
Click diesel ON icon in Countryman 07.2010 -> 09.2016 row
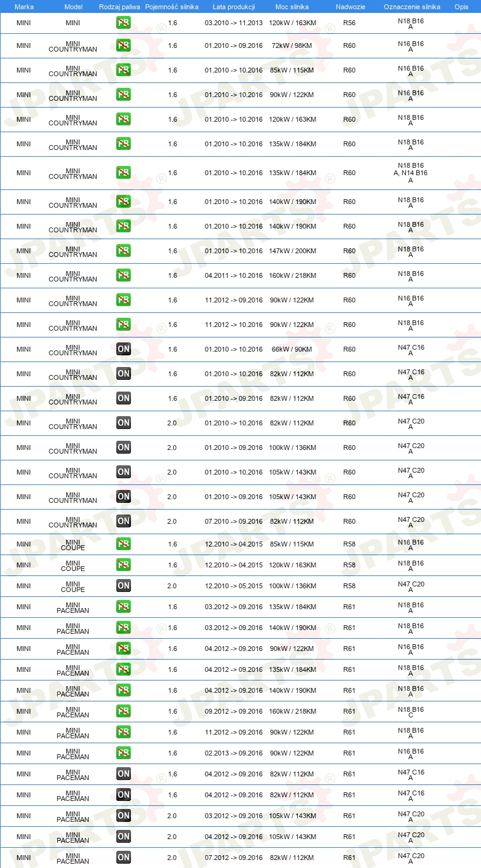(x=124, y=521)
